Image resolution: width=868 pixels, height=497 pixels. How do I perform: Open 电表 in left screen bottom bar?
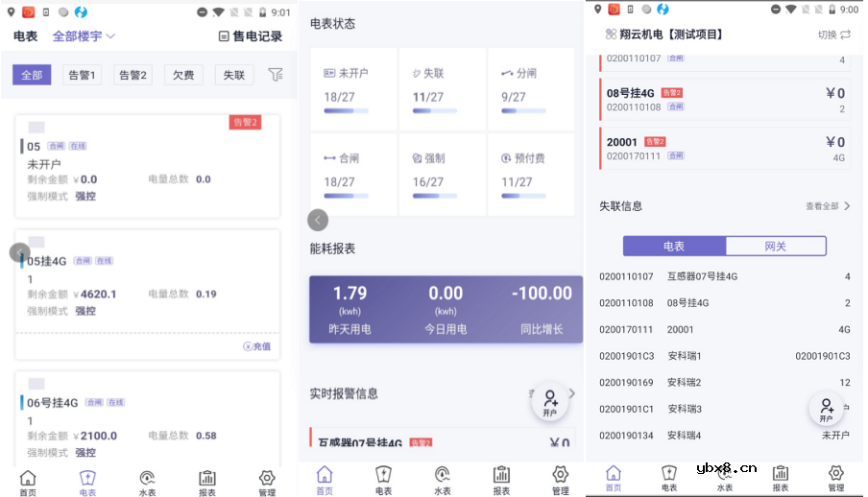[x=87, y=483]
